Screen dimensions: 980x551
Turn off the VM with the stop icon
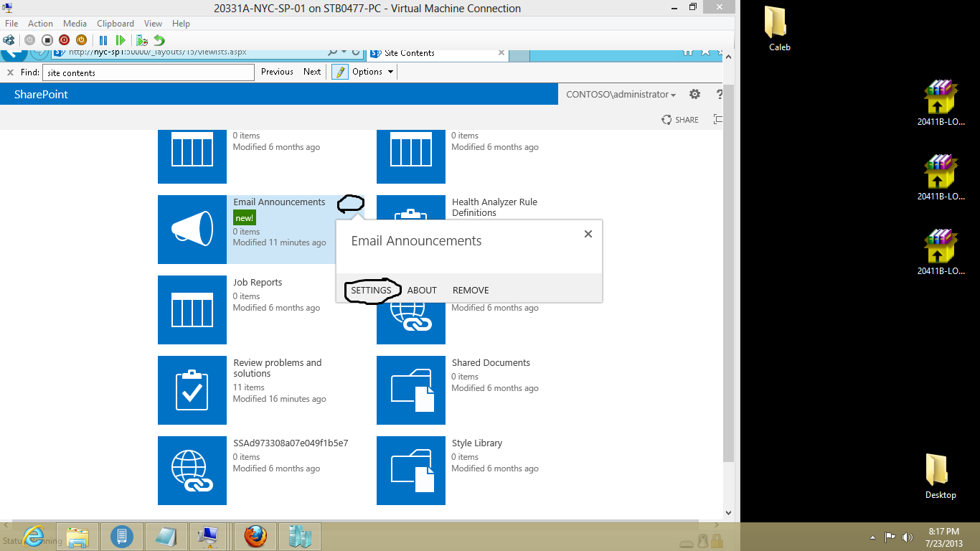(x=47, y=40)
